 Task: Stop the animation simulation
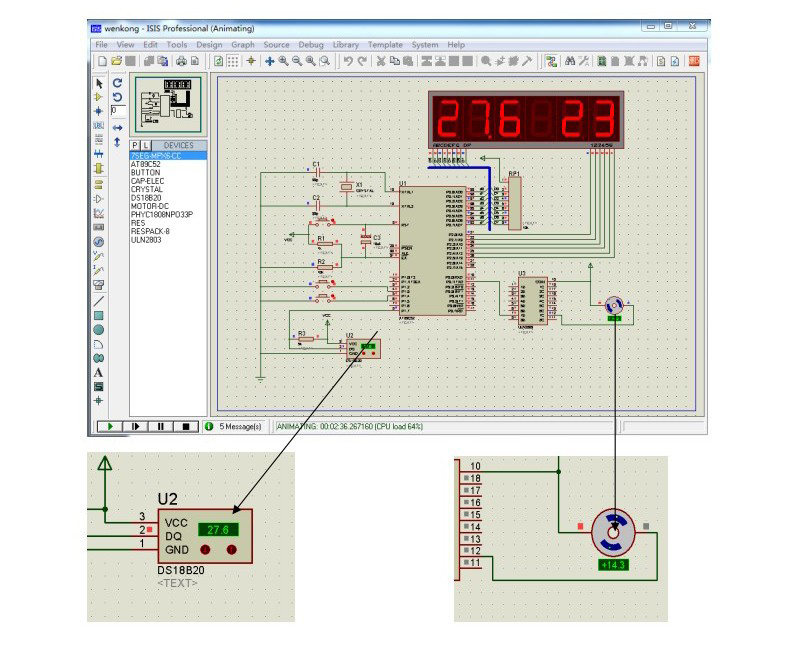point(185,426)
